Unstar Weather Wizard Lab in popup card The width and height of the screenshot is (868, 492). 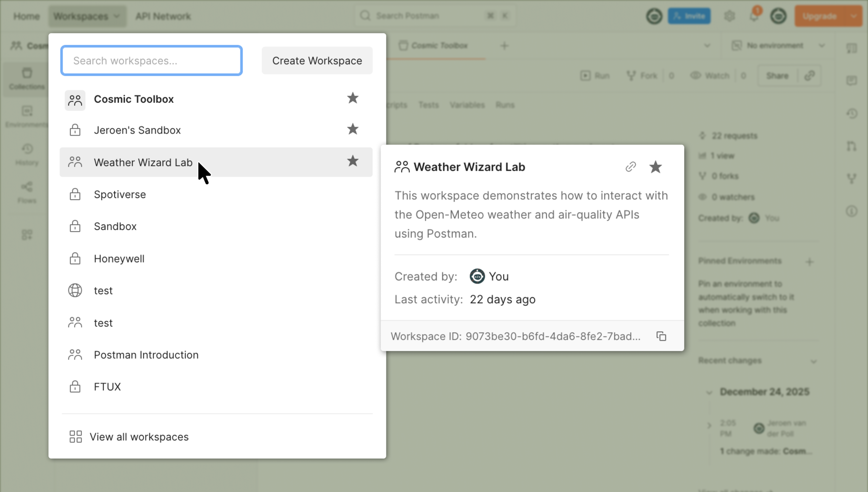pos(655,167)
